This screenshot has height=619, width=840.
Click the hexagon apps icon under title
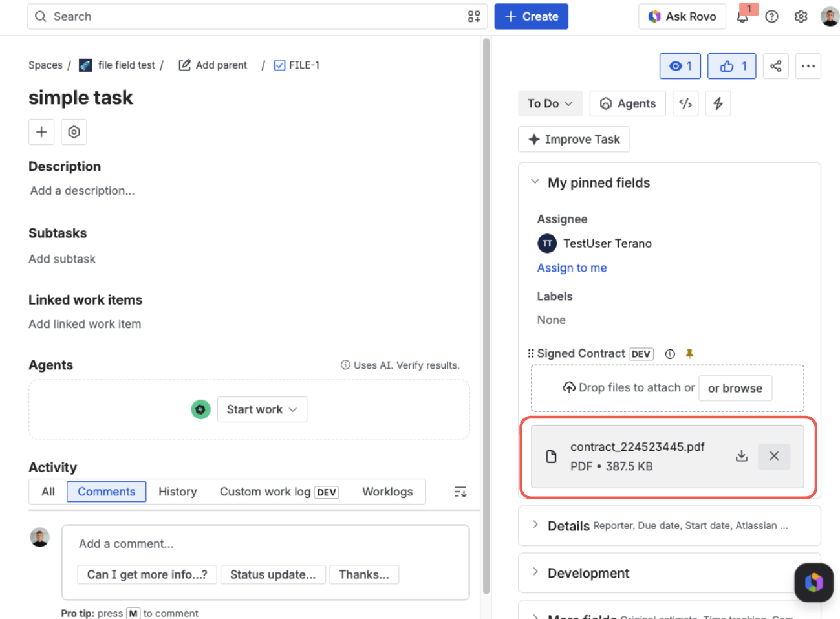[74, 132]
